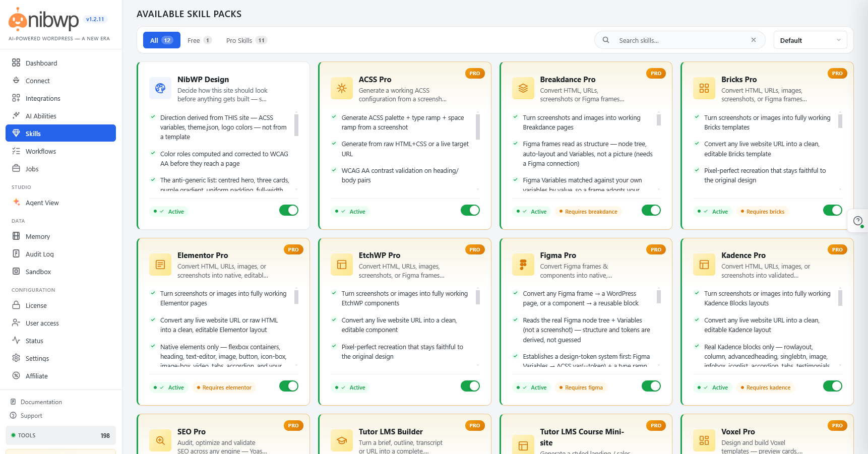Screen dimensions: 868x454
Task: Click the Sandbox icon in sidebar
Action: coord(16,272)
